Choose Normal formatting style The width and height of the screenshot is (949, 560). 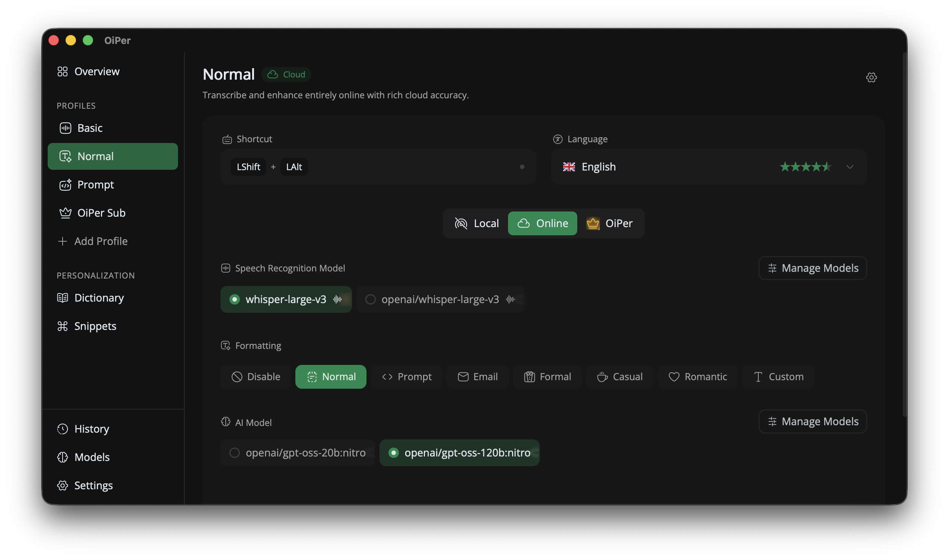331,376
